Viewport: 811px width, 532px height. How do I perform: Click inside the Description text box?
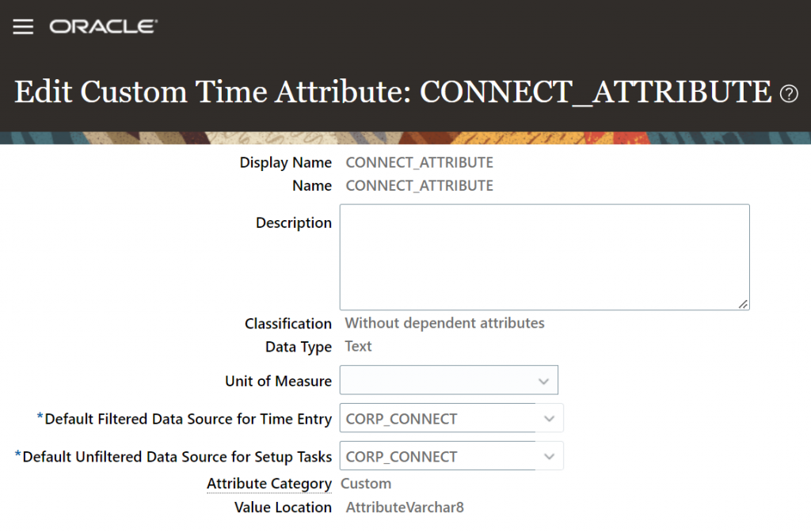543,253
